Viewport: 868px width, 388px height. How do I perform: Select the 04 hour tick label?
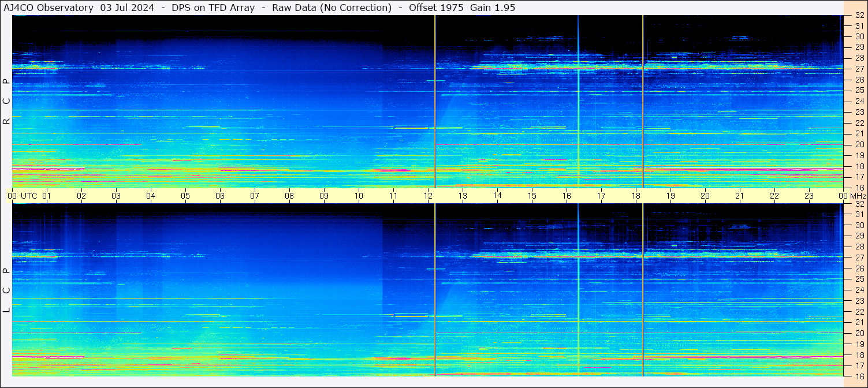(151, 196)
